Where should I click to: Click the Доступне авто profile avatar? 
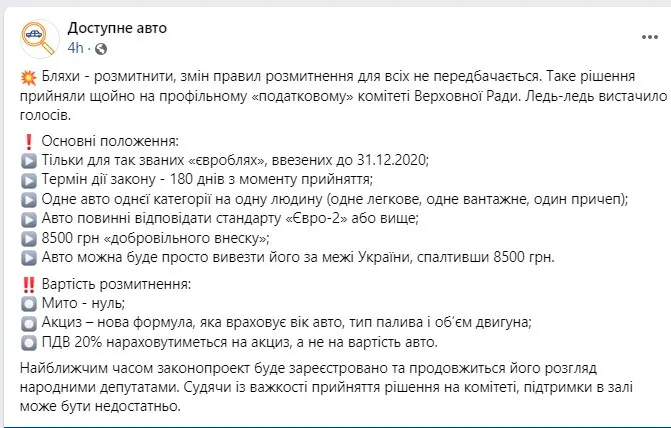click(x=38, y=38)
